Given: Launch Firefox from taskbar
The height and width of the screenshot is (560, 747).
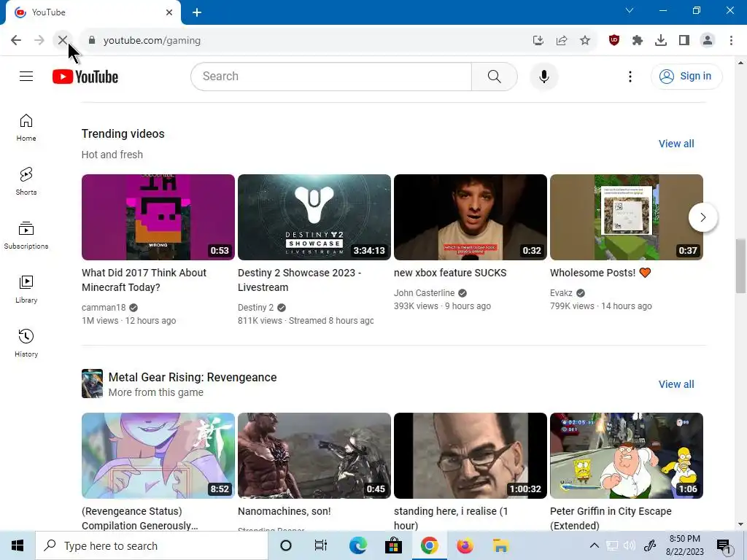Looking at the screenshot, I should pyautogui.click(x=465, y=545).
